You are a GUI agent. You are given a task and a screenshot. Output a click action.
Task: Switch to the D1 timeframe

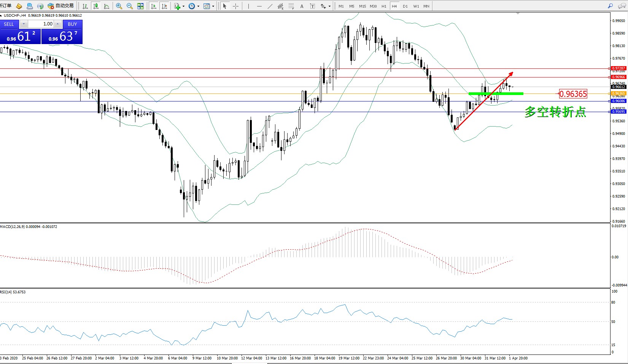click(x=405, y=6)
